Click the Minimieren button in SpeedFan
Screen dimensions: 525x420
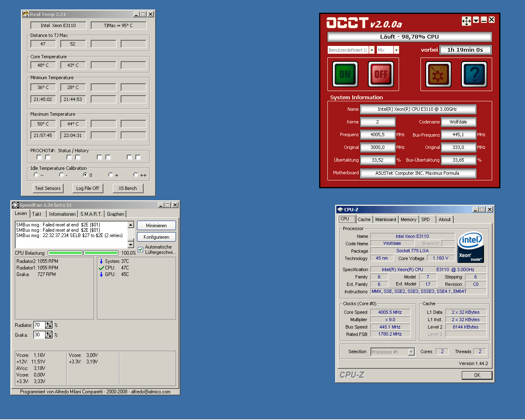tap(156, 226)
